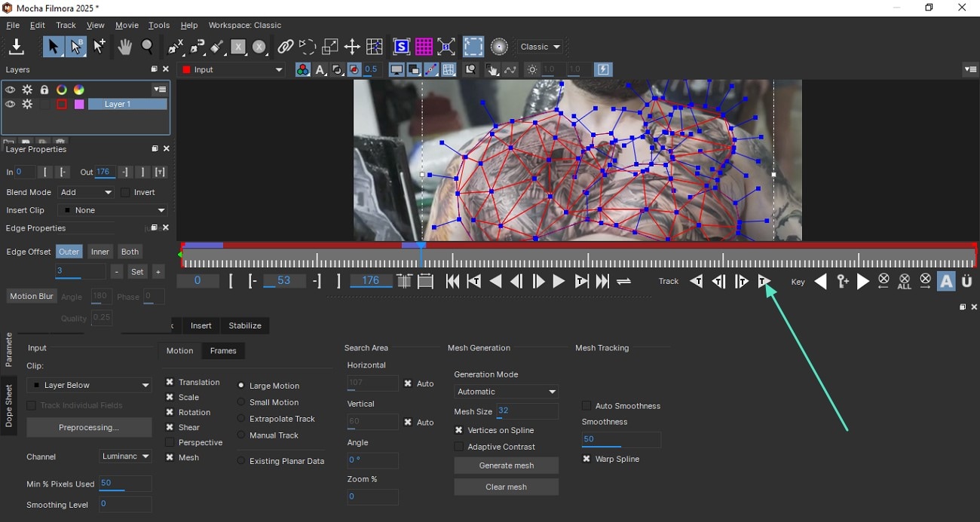Select the Create X-Spline pen tool
Image resolution: width=980 pixels, height=522 pixels.
coord(176,47)
